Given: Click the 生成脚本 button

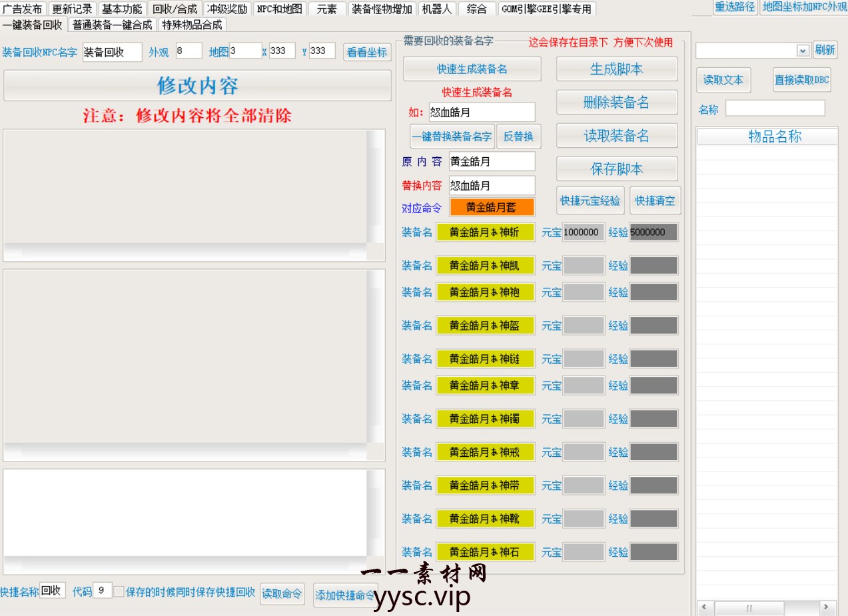Looking at the screenshot, I should pyautogui.click(x=617, y=69).
